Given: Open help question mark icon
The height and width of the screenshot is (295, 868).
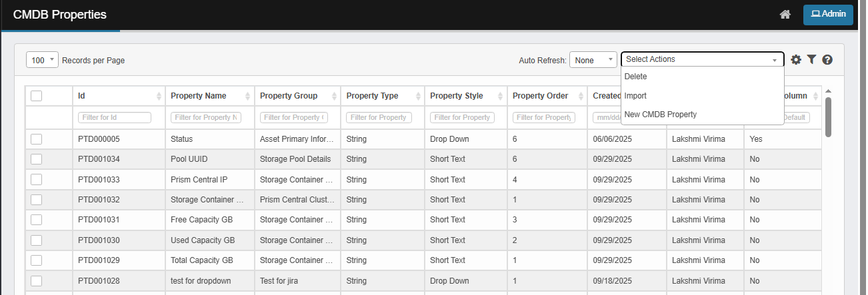Looking at the screenshot, I should 827,60.
